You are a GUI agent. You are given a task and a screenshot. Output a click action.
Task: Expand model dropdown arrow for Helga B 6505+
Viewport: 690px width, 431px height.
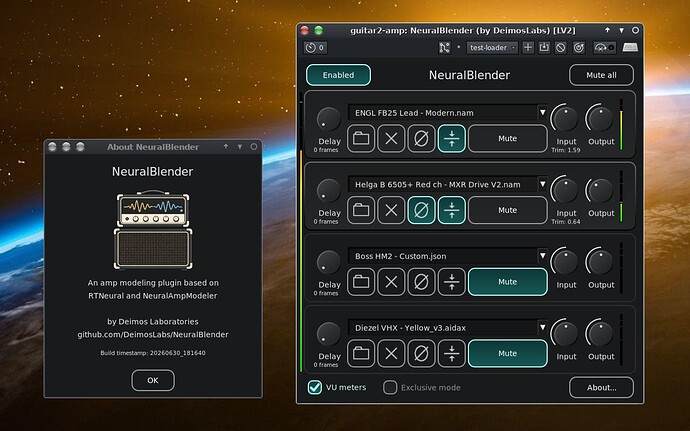coord(543,184)
